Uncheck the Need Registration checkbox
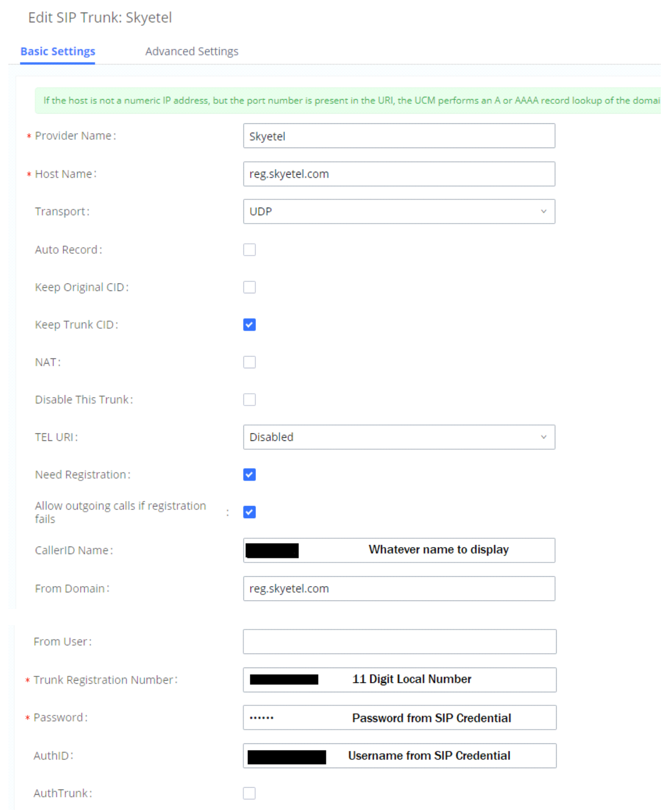The height and width of the screenshot is (810, 672). (x=249, y=475)
